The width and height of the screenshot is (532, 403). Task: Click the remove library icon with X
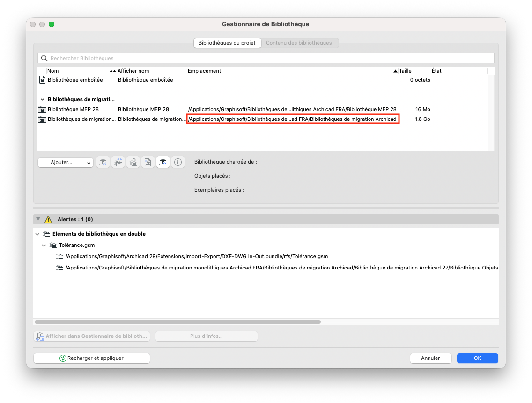point(103,162)
